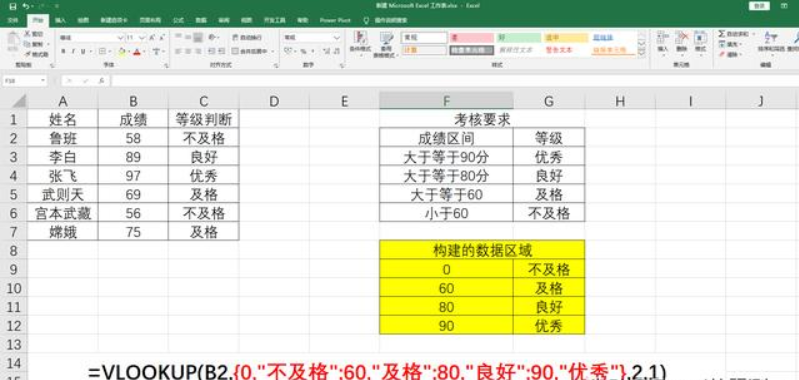Screen dimensions: 799x380
Task: Apply cell borders with the Borders icon
Action: 102,51
